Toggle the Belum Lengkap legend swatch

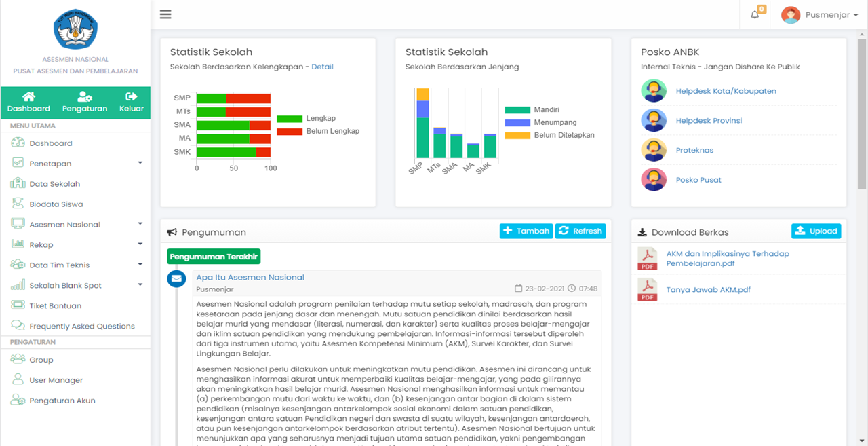290,132
